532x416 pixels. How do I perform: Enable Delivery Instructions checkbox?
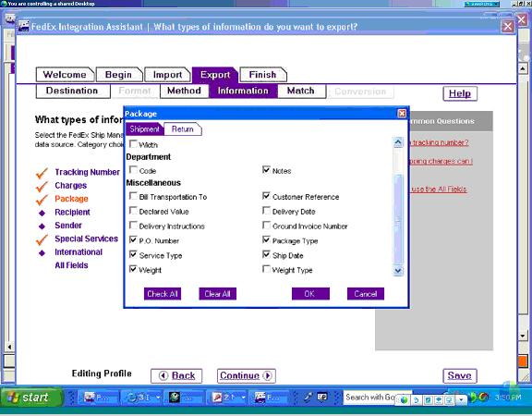[134, 226]
